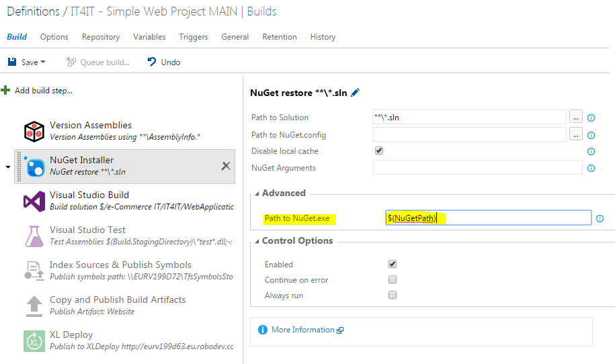Open the Triggers tab
615x364 pixels.
(194, 37)
